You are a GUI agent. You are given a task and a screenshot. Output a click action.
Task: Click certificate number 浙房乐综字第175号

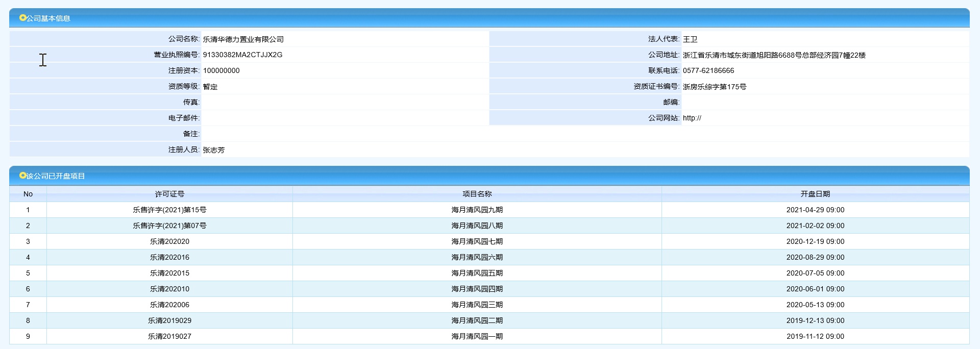715,87
